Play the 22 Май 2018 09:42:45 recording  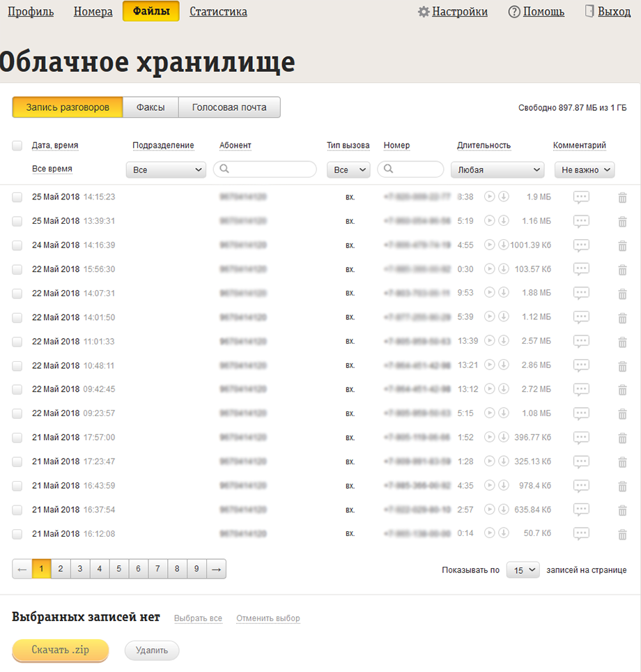[489, 389]
